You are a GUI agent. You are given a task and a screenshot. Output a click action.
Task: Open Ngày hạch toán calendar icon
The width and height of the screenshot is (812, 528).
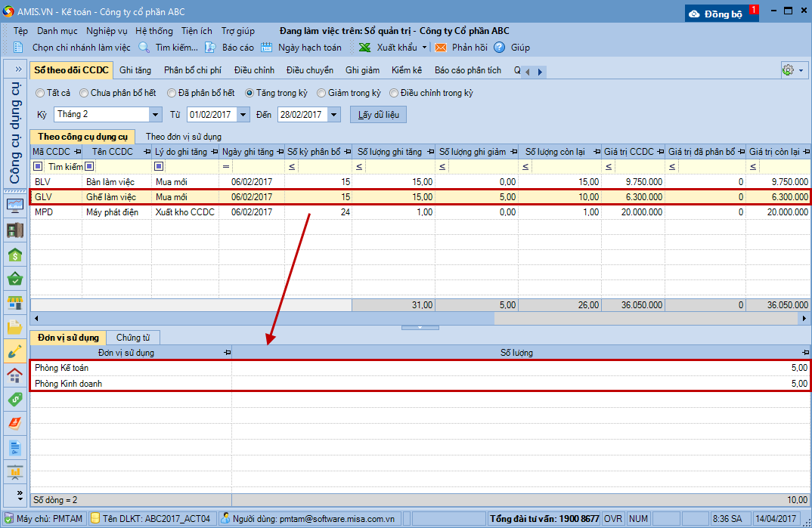[x=267, y=48]
